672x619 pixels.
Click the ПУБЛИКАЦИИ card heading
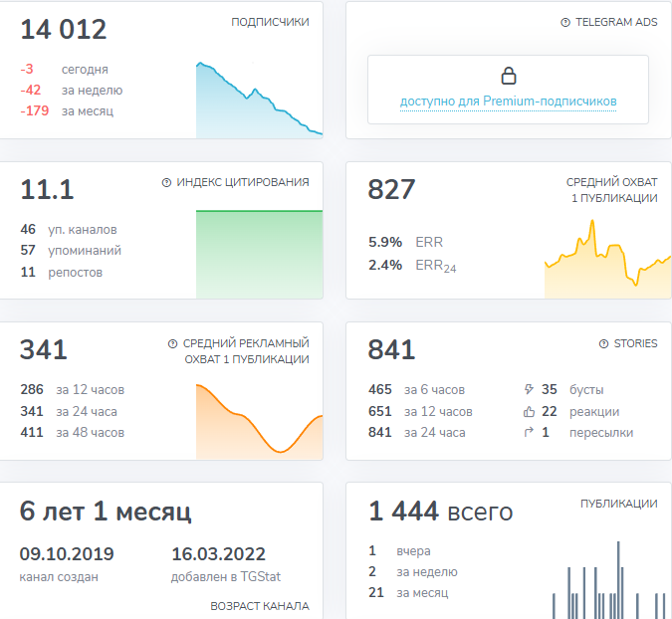coord(618,505)
